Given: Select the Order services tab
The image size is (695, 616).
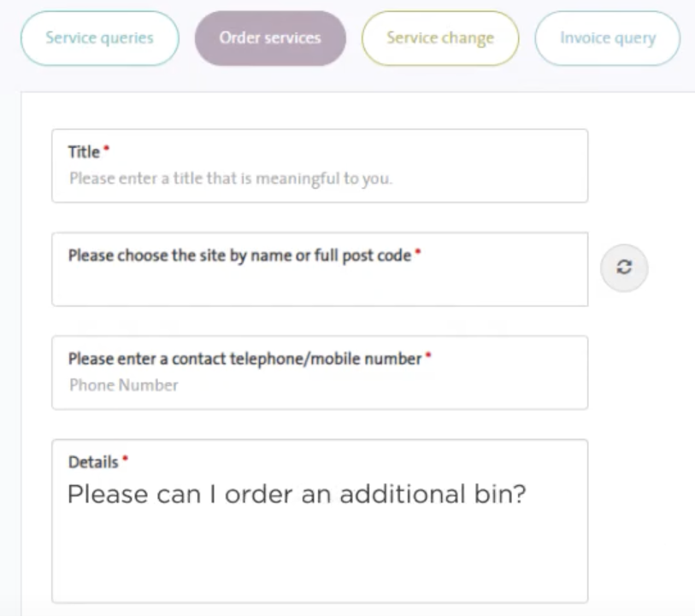Looking at the screenshot, I should coord(270,38).
